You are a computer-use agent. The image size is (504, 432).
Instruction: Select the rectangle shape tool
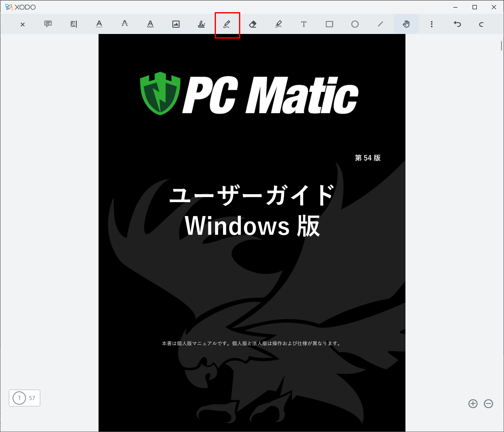pyautogui.click(x=329, y=24)
